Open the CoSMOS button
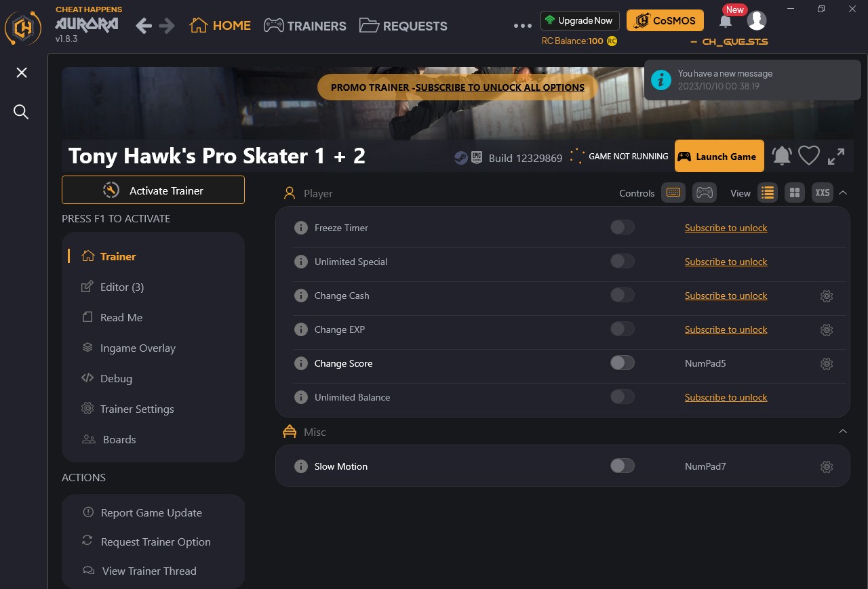Viewport: 868px width, 589px height. (x=665, y=20)
